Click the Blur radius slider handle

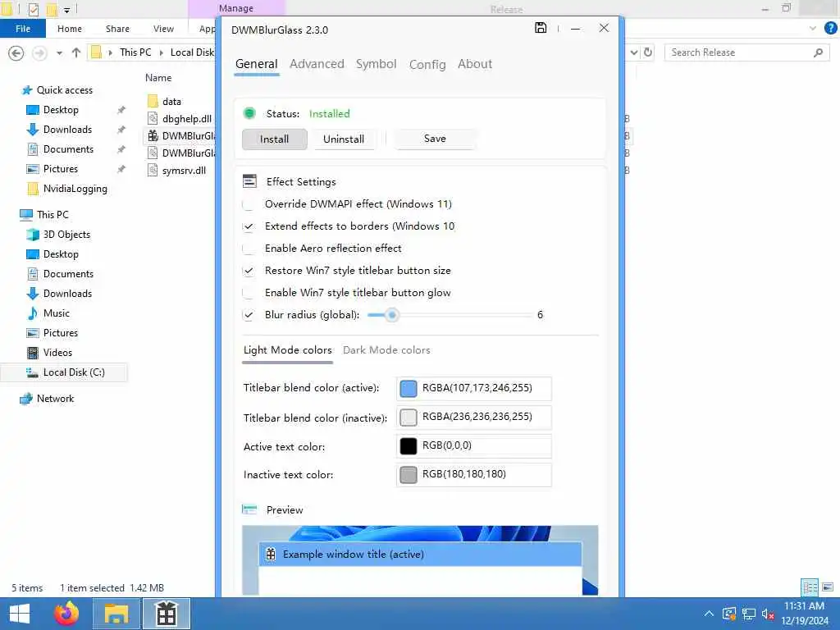pyautogui.click(x=392, y=315)
